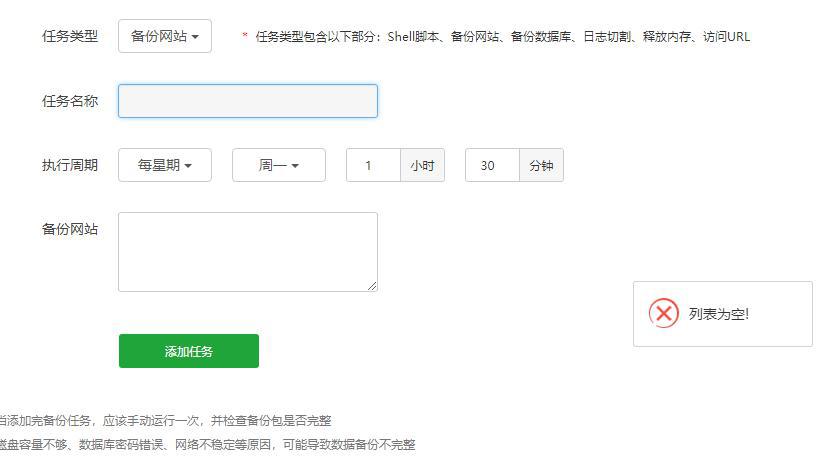Open the 每星期 cycle dropdown
Screen dimensions: 824x469
coord(164,165)
